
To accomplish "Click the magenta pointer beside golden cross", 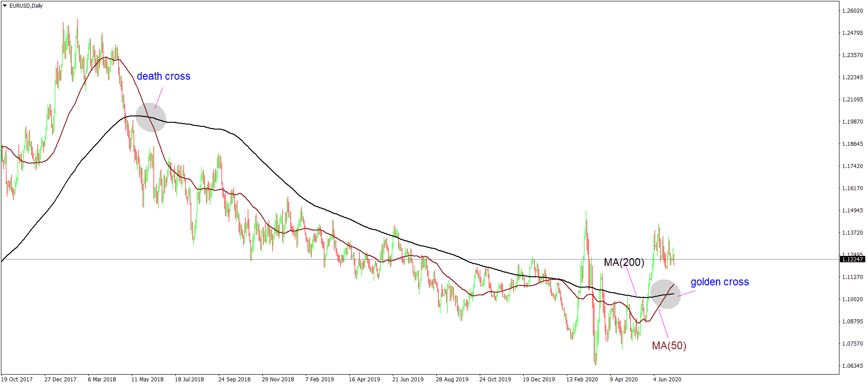I will click(686, 294).
